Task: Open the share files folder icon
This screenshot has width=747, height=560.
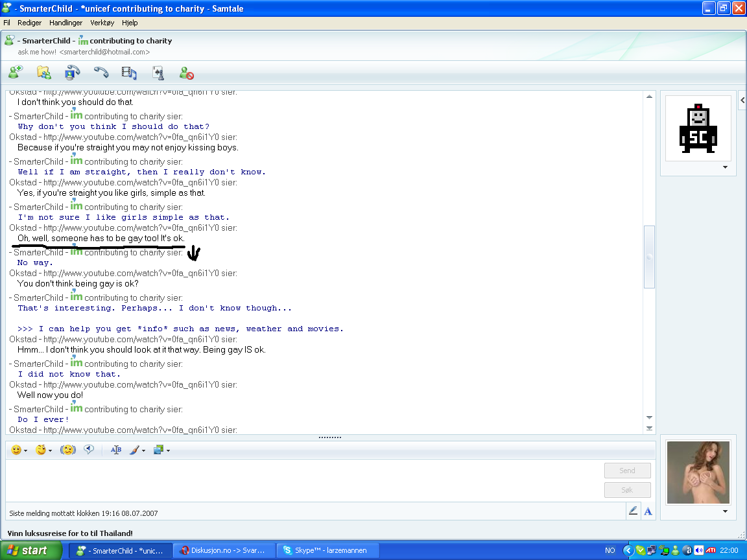Action: 44,73
